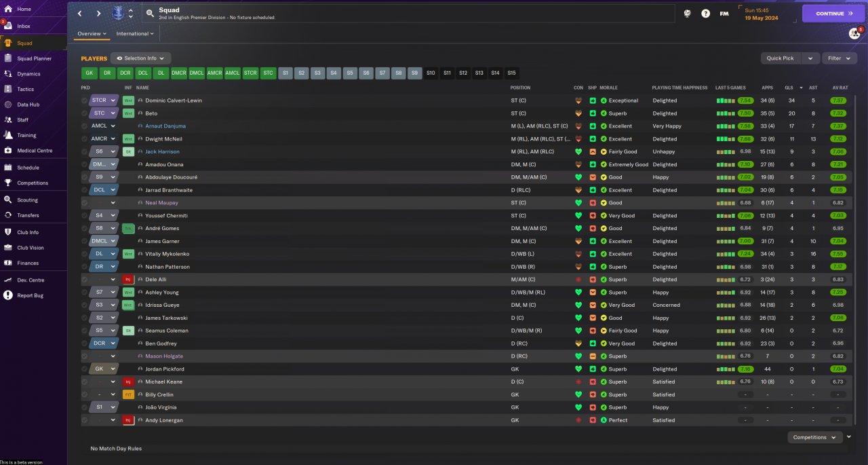Screen dimensions: 868x465
Task: Open the Competitions dropdown at bottom
Action: coord(815,437)
